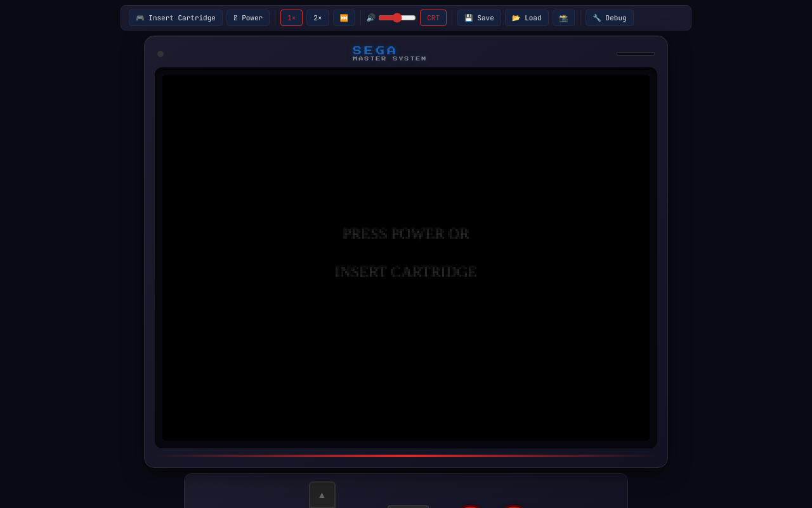812x508 pixels.
Task: Click the PRESS POWER OR screen text
Action: click(x=406, y=234)
